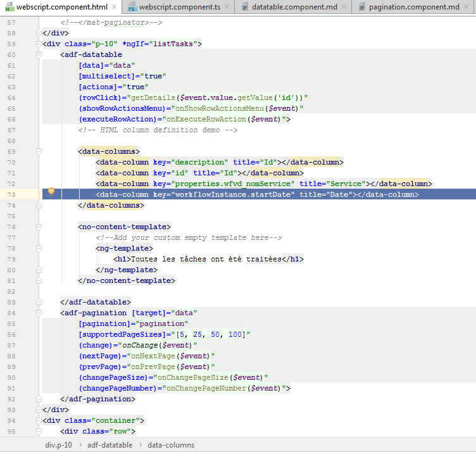Click the datatable.component.md file icon
Image resolution: width=476 pixels, height=452 pixels.
[x=245, y=7]
